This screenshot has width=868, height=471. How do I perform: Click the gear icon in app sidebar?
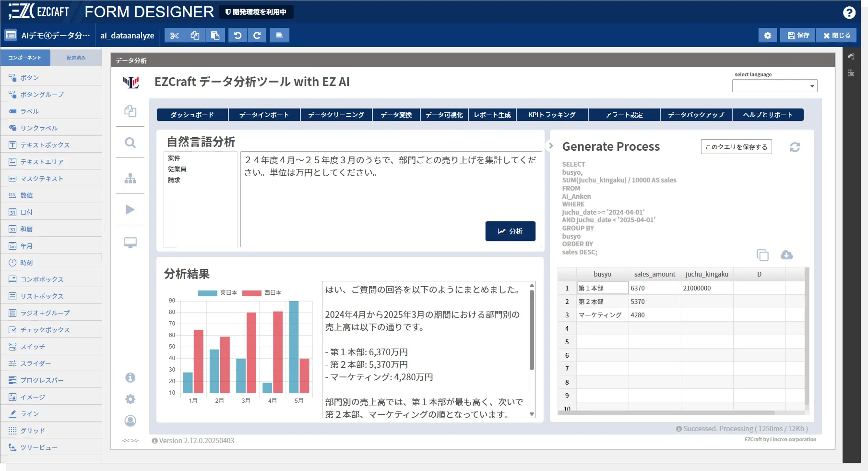(x=130, y=399)
